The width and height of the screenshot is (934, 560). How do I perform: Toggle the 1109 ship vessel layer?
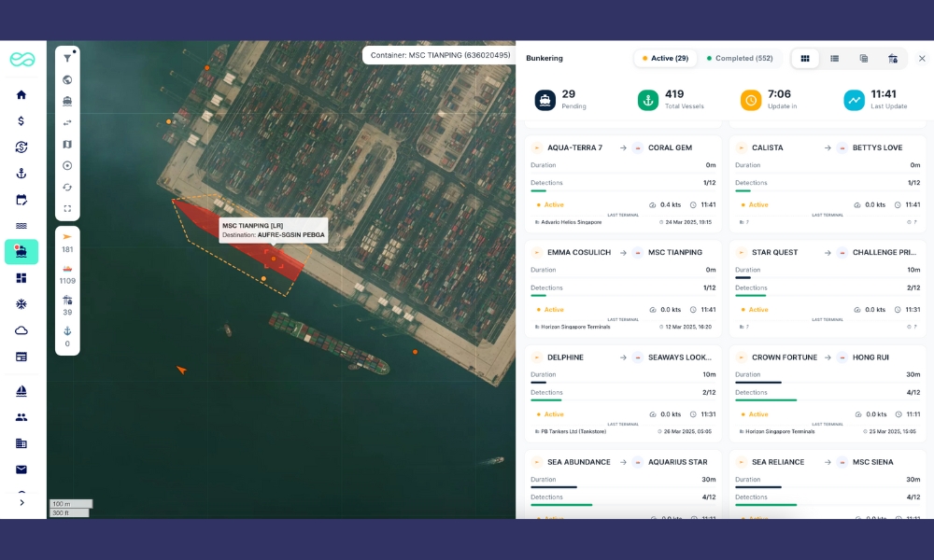(x=67, y=273)
